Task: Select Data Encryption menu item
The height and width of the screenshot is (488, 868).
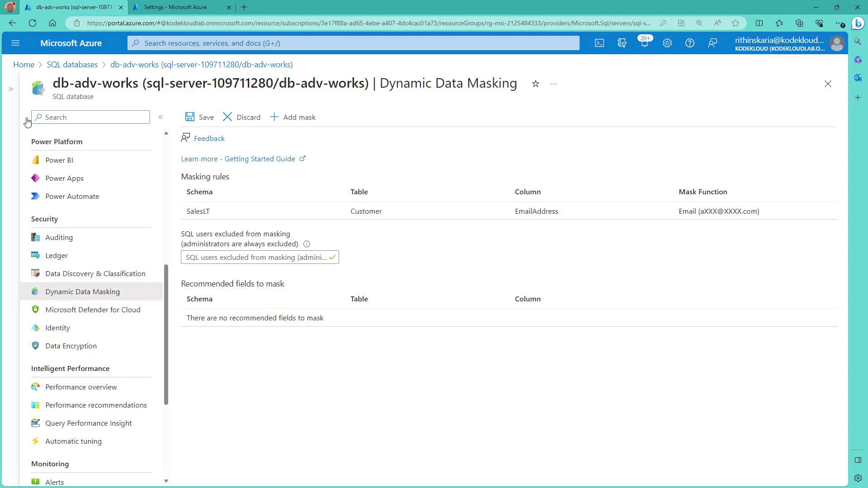Action: (71, 346)
